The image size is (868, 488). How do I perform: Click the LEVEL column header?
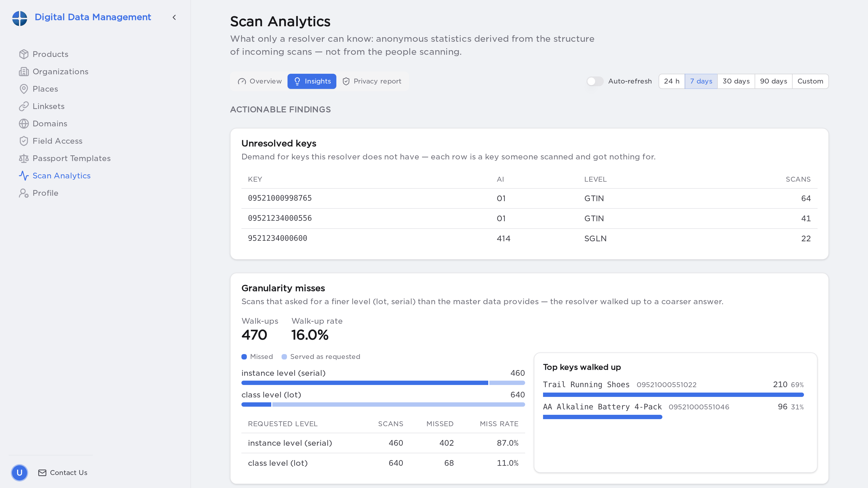pyautogui.click(x=595, y=179)
